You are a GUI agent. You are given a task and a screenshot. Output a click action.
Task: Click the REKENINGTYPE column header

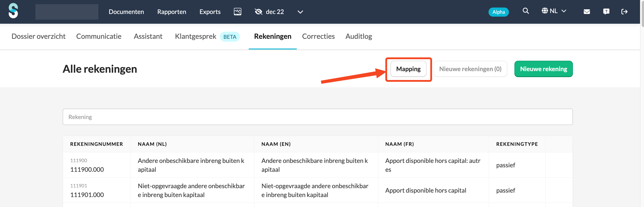pos(517,144)
